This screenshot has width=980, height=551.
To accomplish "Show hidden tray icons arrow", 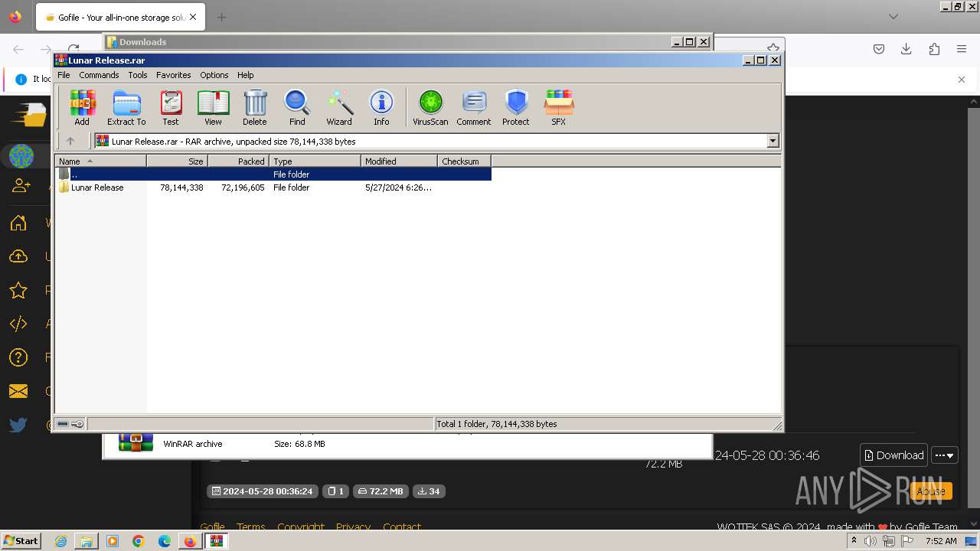I will point(854,541).
